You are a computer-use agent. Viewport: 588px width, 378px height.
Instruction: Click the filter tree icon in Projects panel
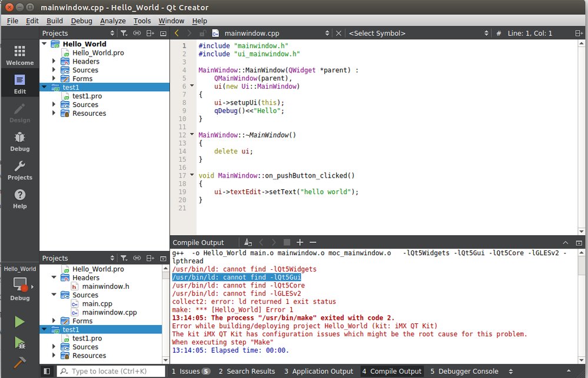[124, 34]
